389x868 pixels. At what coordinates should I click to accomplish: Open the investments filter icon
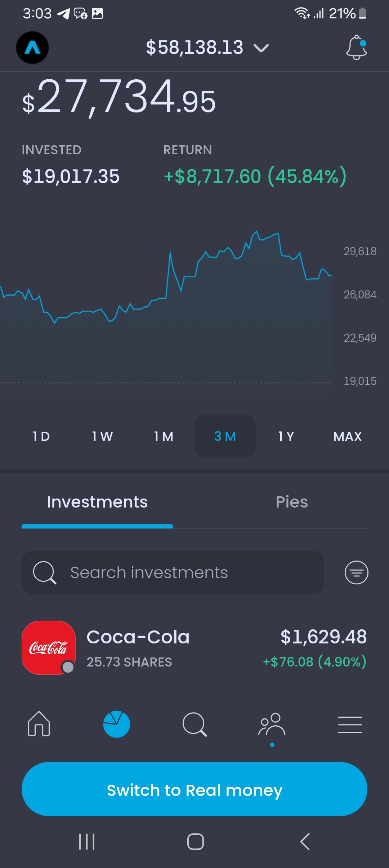(356, 572)
